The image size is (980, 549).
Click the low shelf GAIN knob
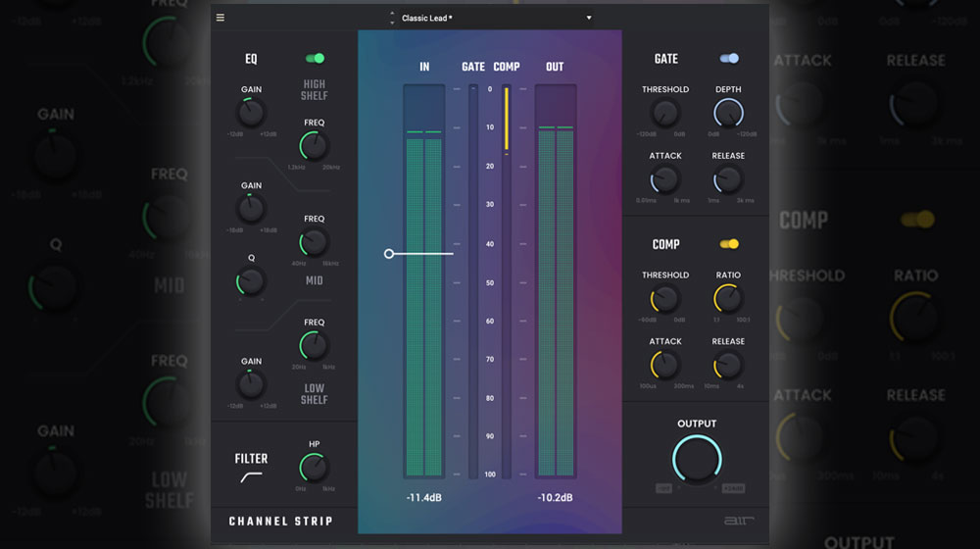pos(251,385)
